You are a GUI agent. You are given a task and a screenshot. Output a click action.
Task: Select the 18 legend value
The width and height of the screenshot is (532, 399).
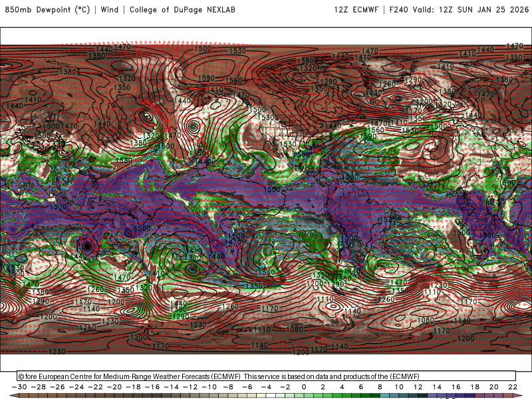tap(475, 387)
